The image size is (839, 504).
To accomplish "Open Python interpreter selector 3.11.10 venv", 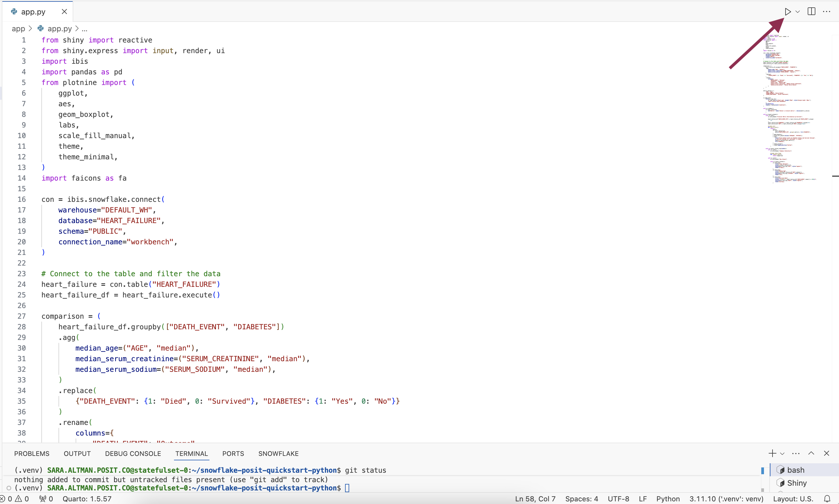I will click(x=726, y=499).
